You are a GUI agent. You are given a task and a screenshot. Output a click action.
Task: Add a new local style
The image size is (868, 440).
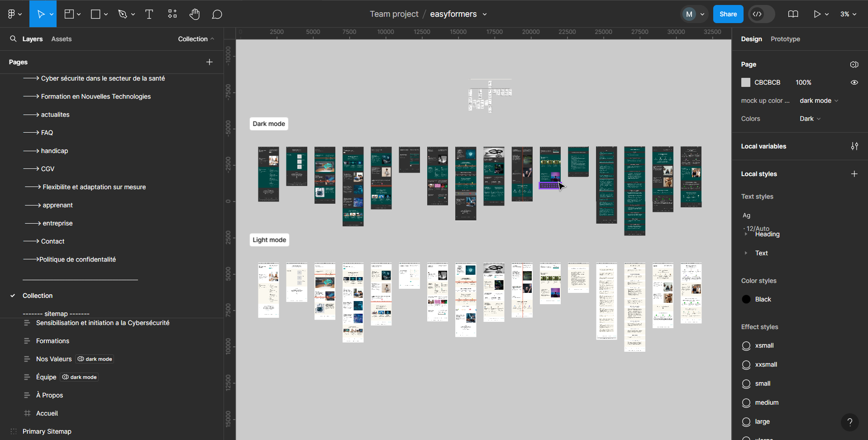pos(854,174)
